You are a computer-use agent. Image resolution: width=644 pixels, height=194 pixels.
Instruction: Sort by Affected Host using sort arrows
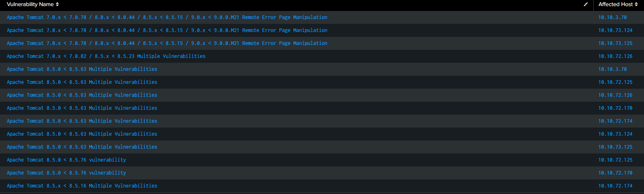point(636,4)
